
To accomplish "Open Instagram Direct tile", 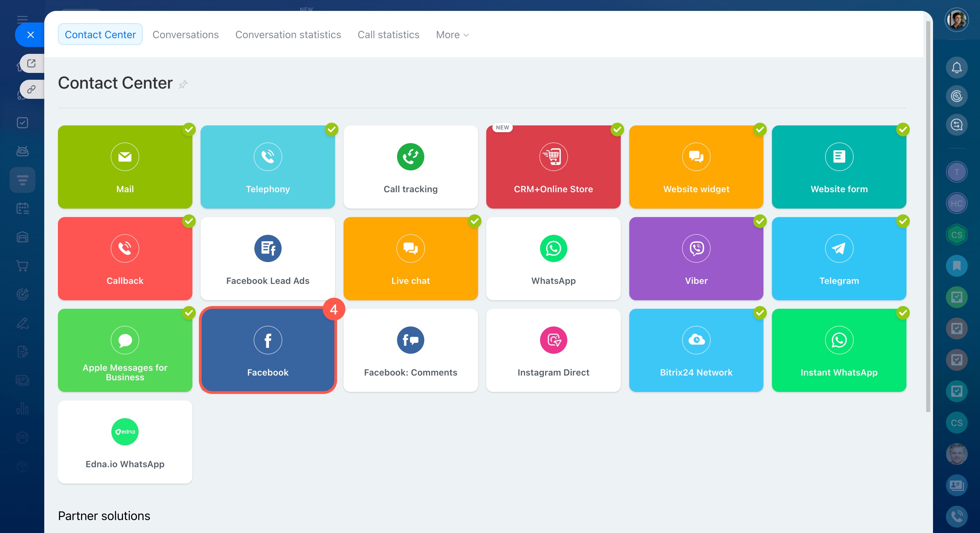I will (x=553, y=350).
